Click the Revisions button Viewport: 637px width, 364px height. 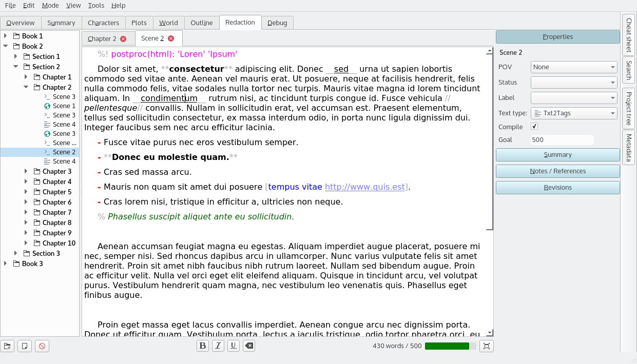pyautogui.click(x=558, y=188)
